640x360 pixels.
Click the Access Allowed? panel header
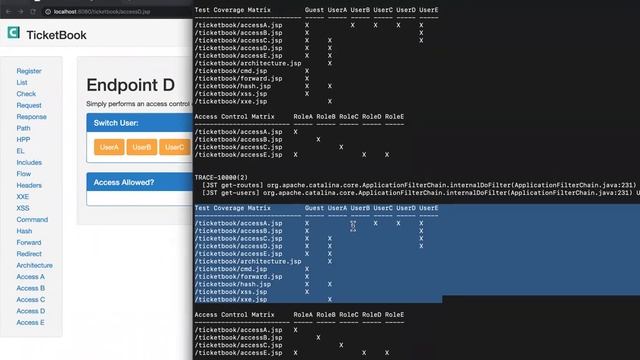pyautogui.click(x=140, y=182)
